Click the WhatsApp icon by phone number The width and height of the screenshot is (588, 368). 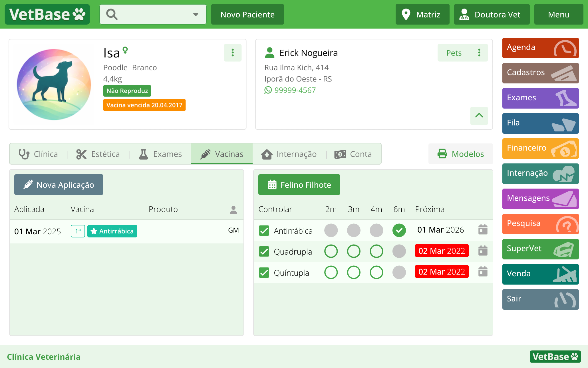268,90
